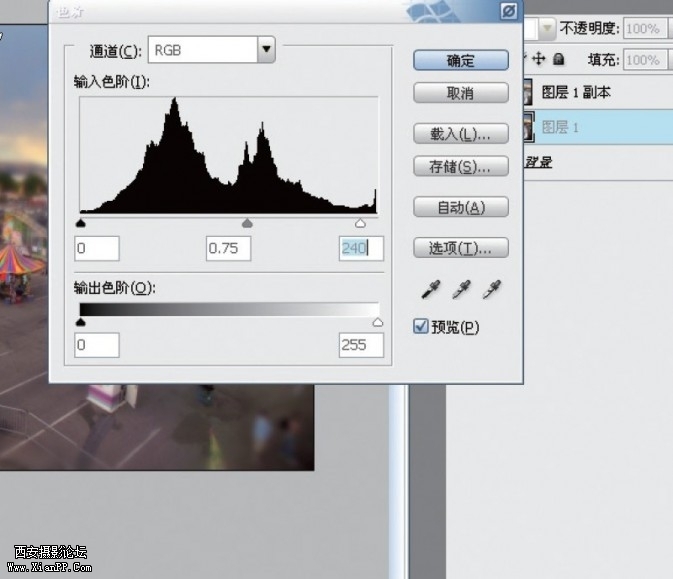Viewport: 673px width, 579px height.
Task: Select the gray point eyedropper
Action: 461,290
